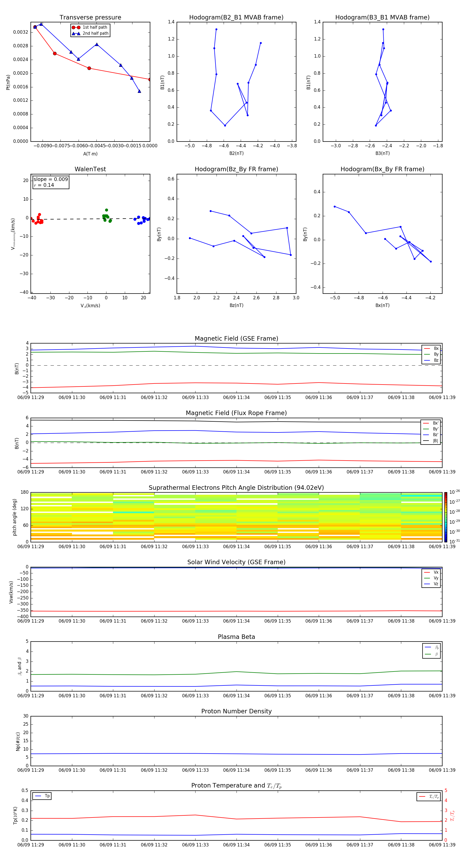Click 'Np(#/cc)' axis label
Image resolution: width=473 pixels, height=868 pixels.
tap(18, 741)
